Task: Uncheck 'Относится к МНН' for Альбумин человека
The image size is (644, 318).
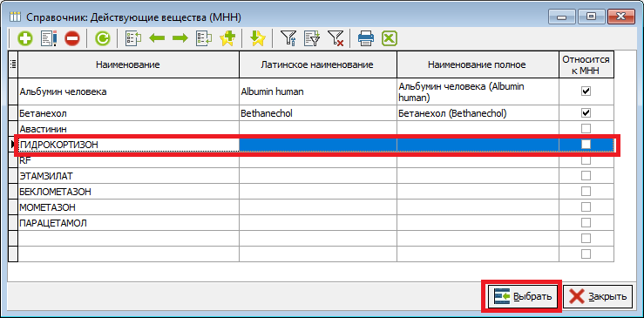Action: [x=586, y=91]
